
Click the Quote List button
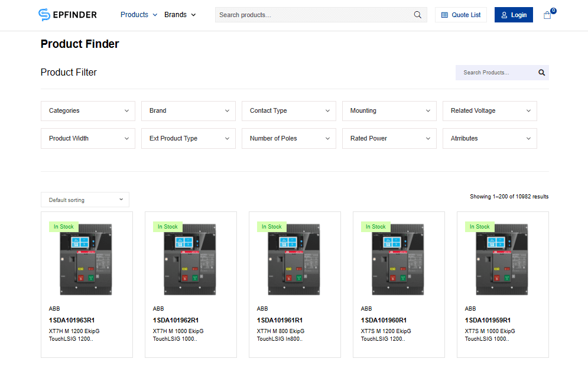click(460, 15)
